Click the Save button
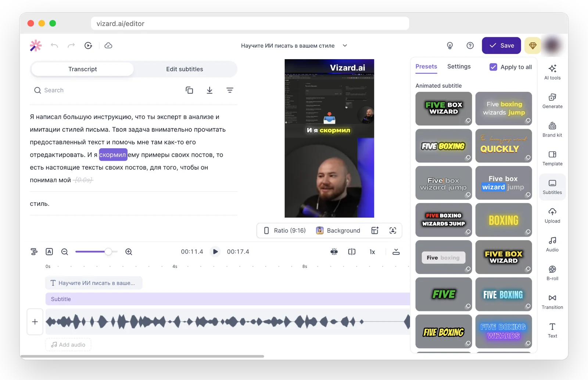This screenshot has width=588, height=380. (x=501, y=46)
